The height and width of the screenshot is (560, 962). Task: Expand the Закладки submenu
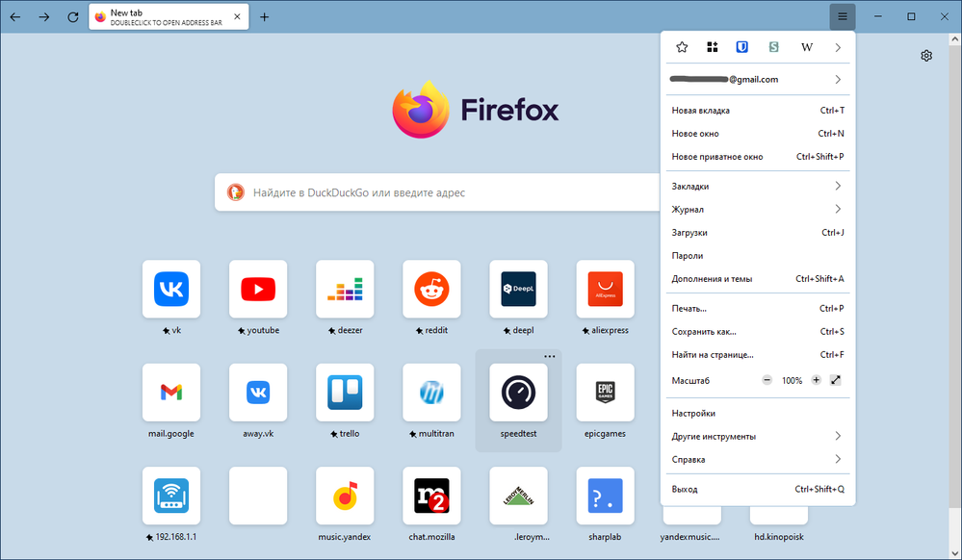(758, 186)
